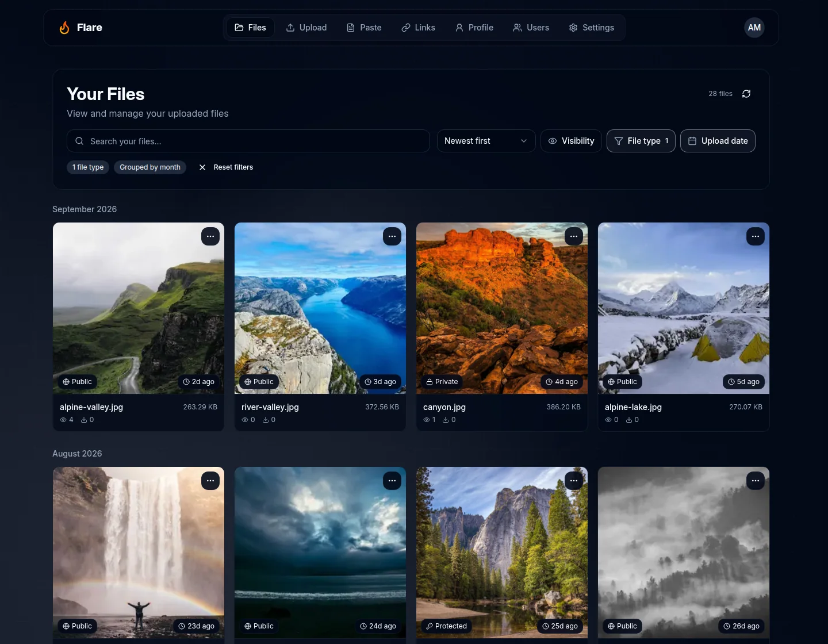
Task: Open the Files tab
Action: pos(250,28)
